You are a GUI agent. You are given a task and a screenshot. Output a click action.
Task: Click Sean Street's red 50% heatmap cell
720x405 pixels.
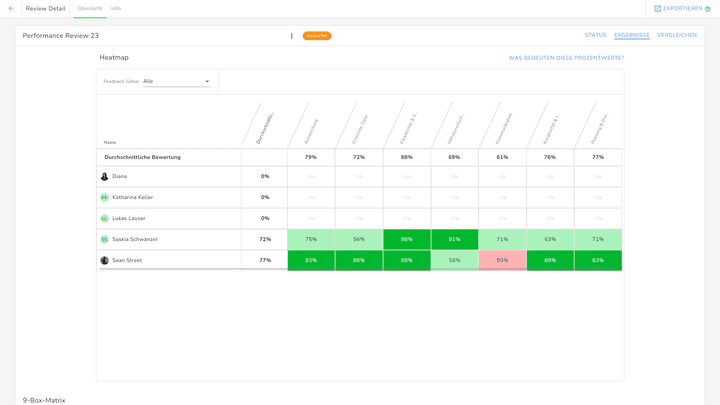point(502,260)
